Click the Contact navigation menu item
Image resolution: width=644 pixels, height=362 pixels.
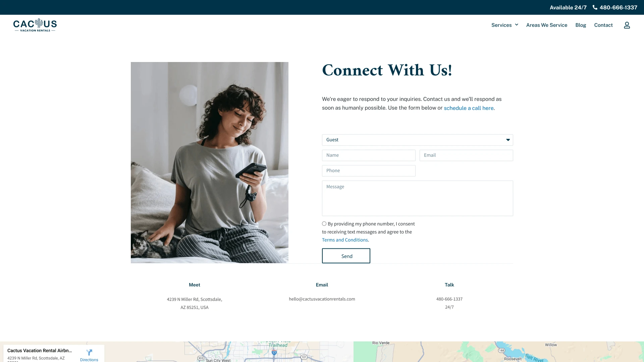(x=603, y=24)
